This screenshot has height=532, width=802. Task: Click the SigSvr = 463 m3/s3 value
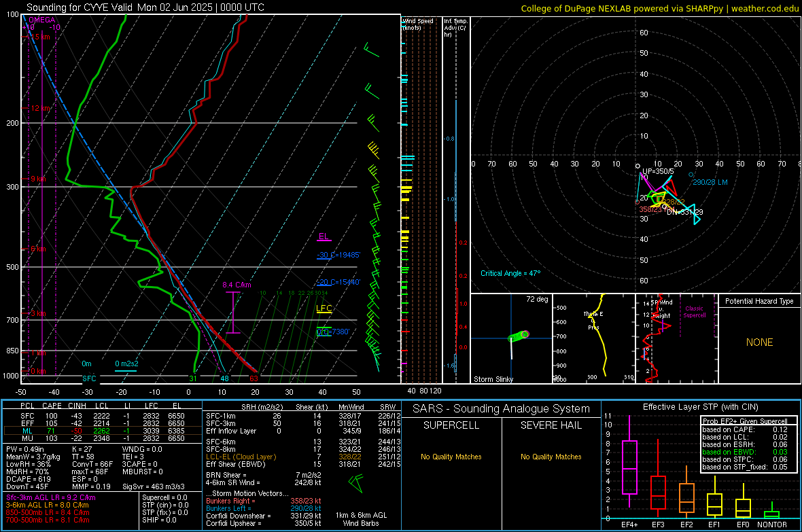pos(154,486)
